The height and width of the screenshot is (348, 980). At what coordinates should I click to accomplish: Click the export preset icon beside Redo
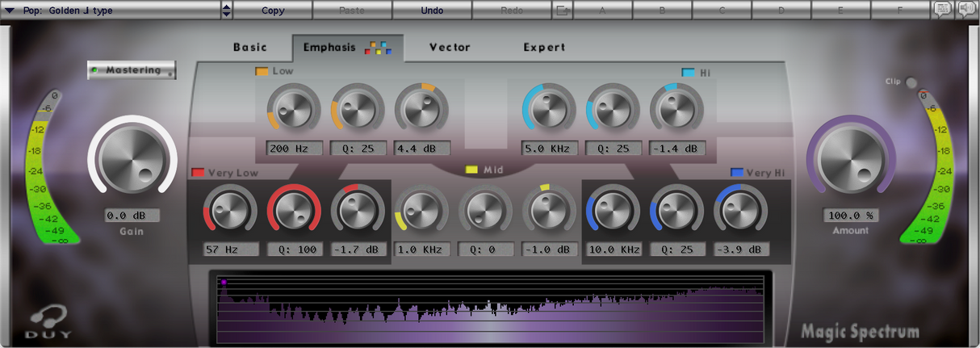563,10
